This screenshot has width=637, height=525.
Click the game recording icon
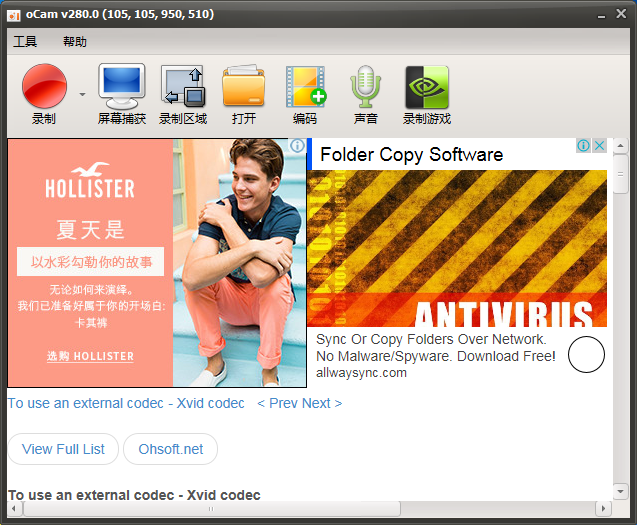(x=427, y=86)
